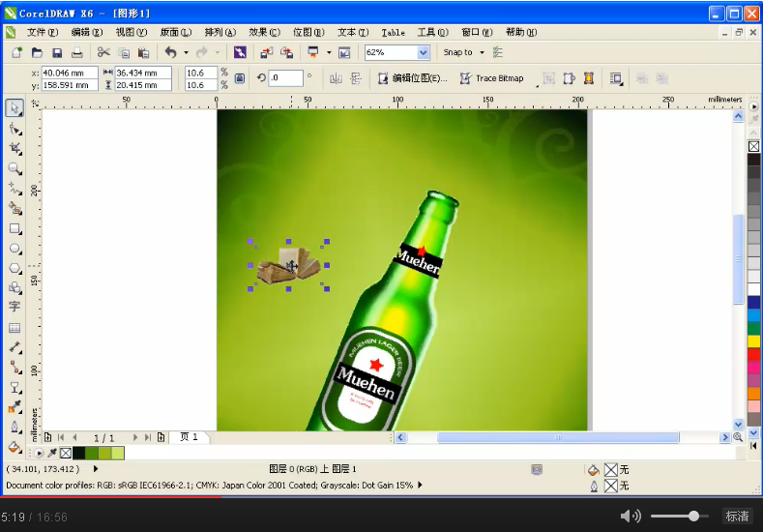The height and width of the screenshot is (532, 763).
Task: Select the Freehand tool
Action: point(15,189)
